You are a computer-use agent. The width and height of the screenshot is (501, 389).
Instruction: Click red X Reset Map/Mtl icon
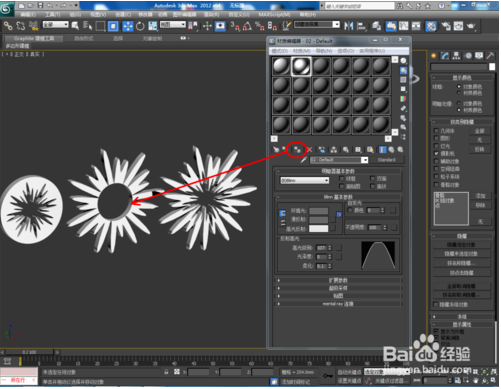coord(310,150)
